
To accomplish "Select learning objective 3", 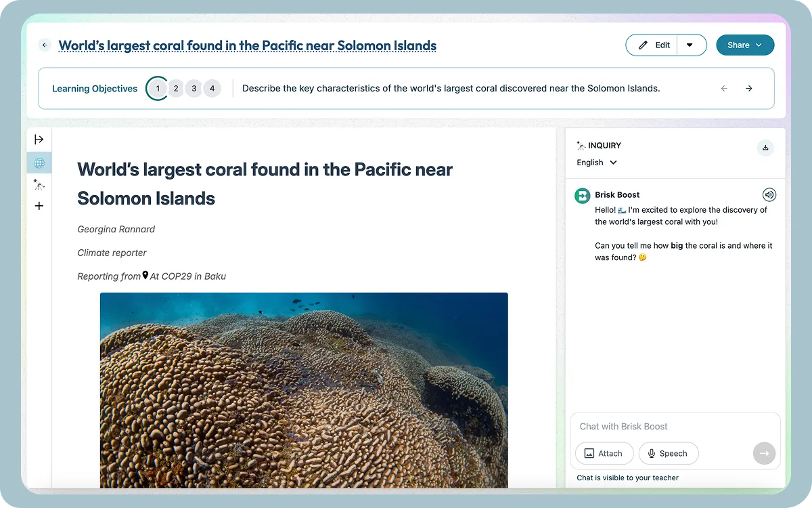I will click(194, 88).
